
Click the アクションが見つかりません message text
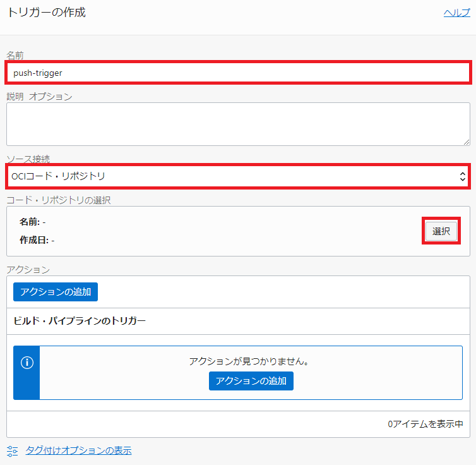point(253,361)
